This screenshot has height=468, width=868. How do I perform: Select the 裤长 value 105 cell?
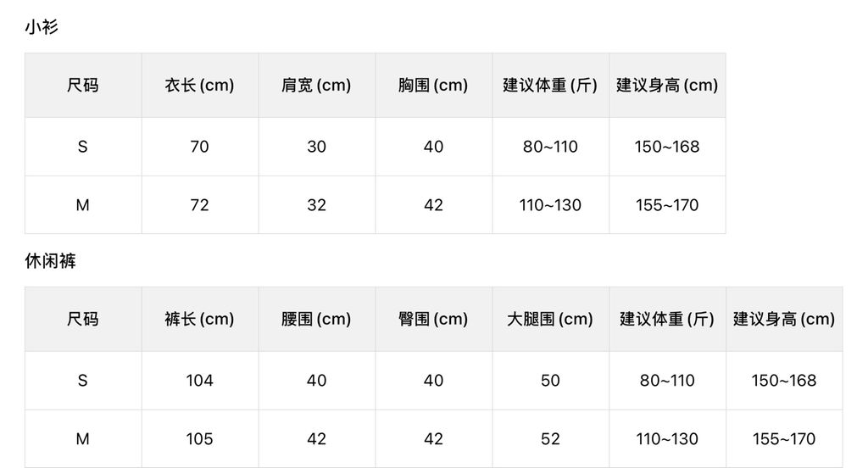(x=199, y=439)
